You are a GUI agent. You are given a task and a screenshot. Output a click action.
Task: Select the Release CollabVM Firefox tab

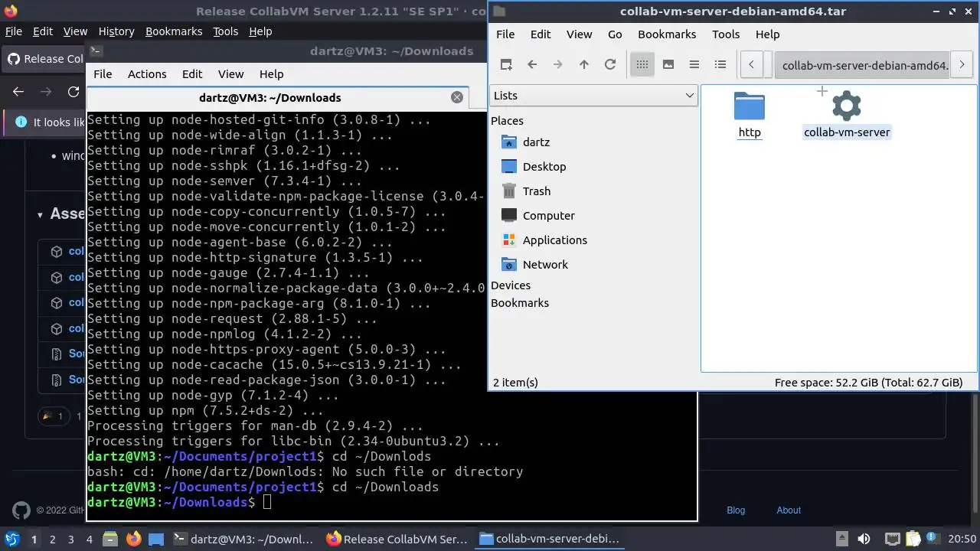44,59
